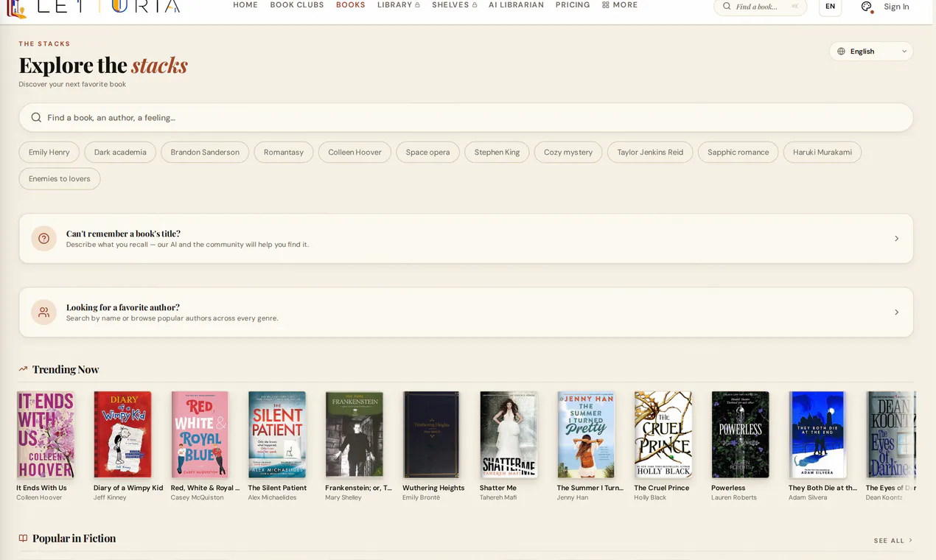Select the Space opera tag
This screenshot has height=560, width=936.
point(427,153)
